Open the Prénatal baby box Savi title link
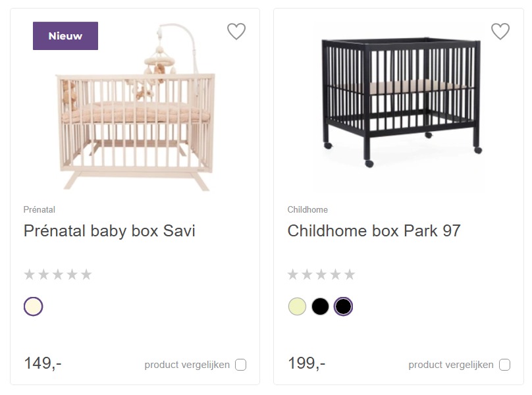This screenshot has width=532, height=395. click(109, 231)
